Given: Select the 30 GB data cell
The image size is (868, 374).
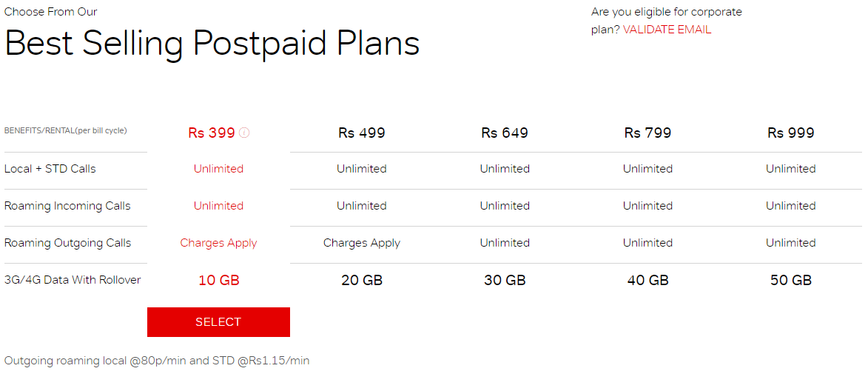Looking at the screenshot, I should click(x=505, y=281).
